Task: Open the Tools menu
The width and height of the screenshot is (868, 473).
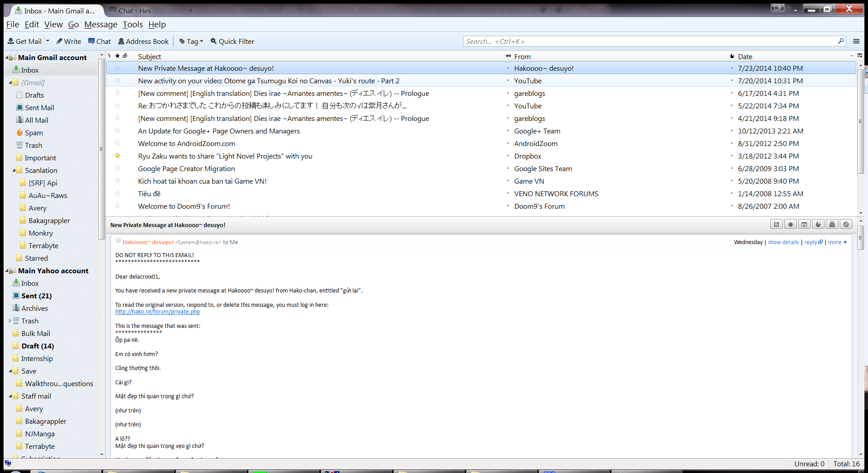Action: [133, 25]
